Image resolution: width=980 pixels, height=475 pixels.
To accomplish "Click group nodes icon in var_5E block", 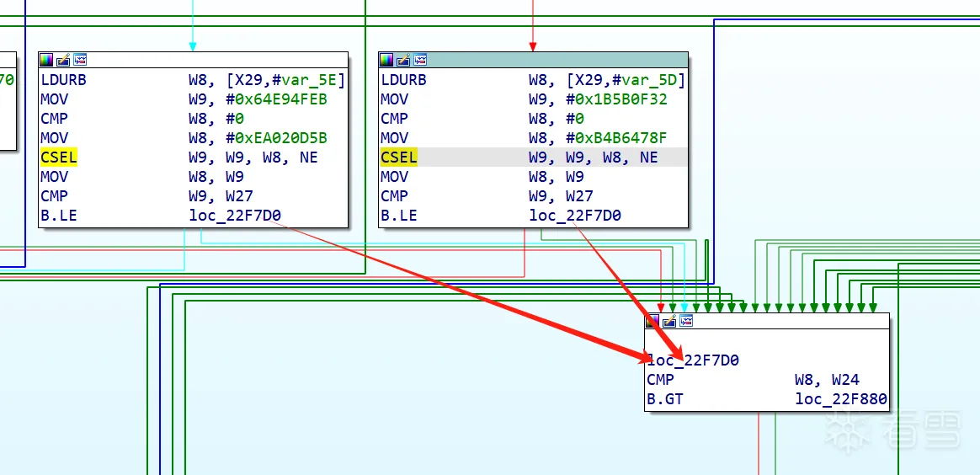I will click(80, 60).
